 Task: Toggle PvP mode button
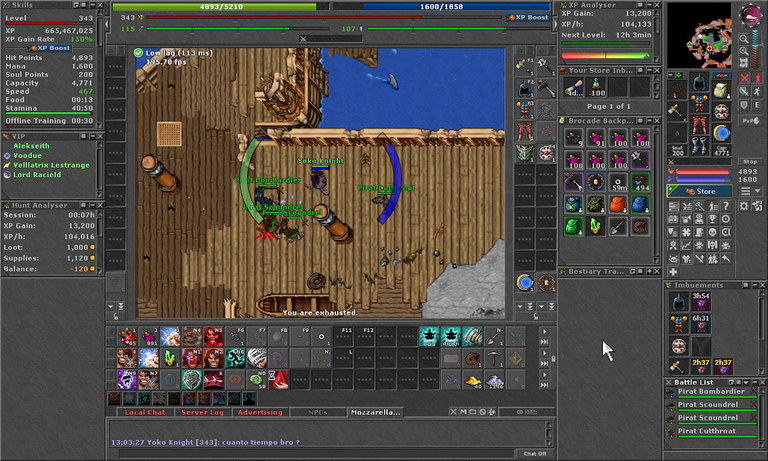(749, 120)
